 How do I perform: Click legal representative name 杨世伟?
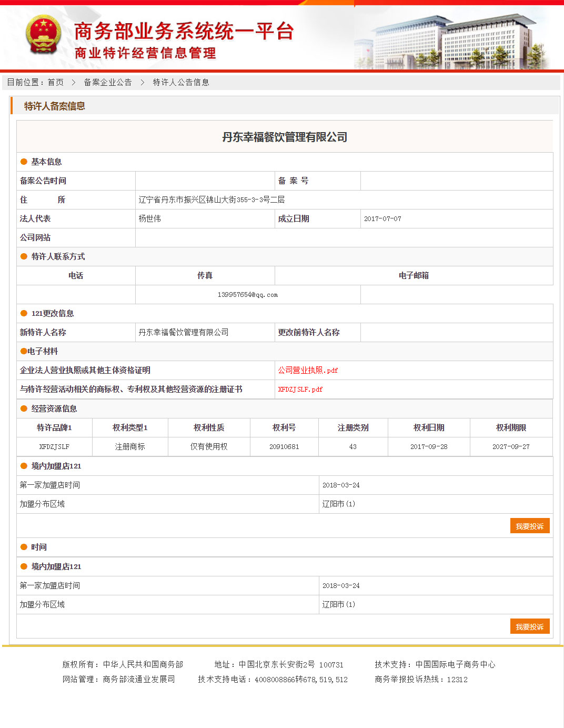tap(150, 218)
